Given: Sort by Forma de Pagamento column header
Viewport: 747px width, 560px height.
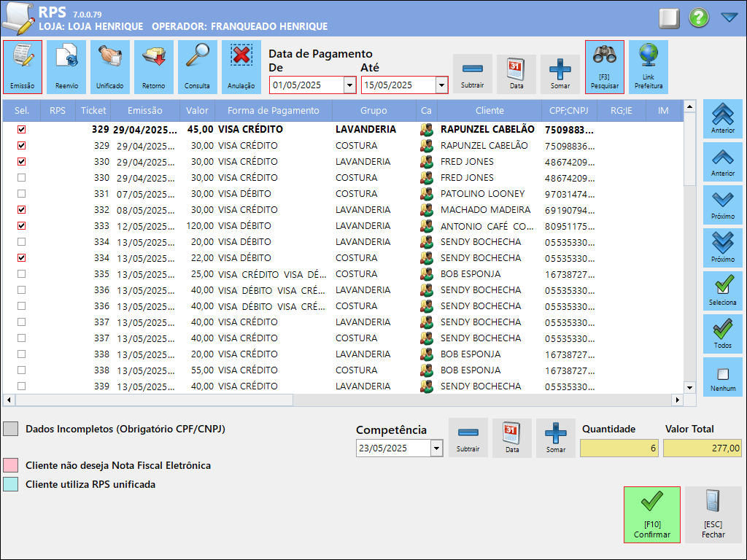Looking at the screenshot, I should (x=274, y=111).
